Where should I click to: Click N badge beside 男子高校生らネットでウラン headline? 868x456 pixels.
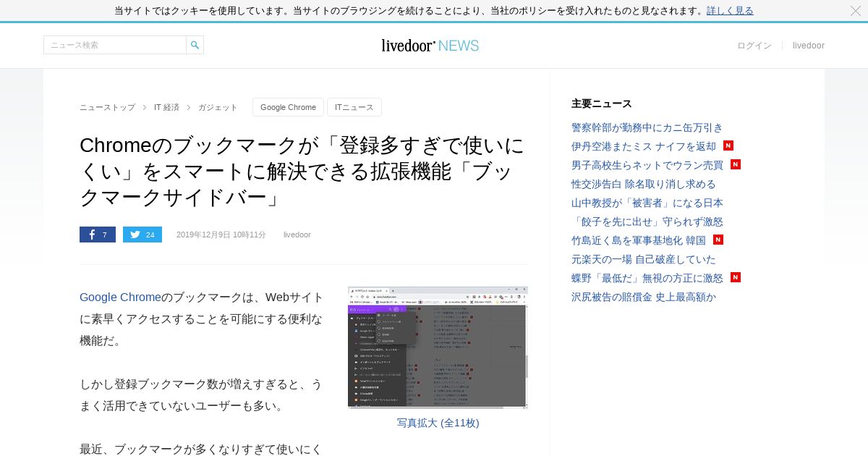tap(736, 164)
